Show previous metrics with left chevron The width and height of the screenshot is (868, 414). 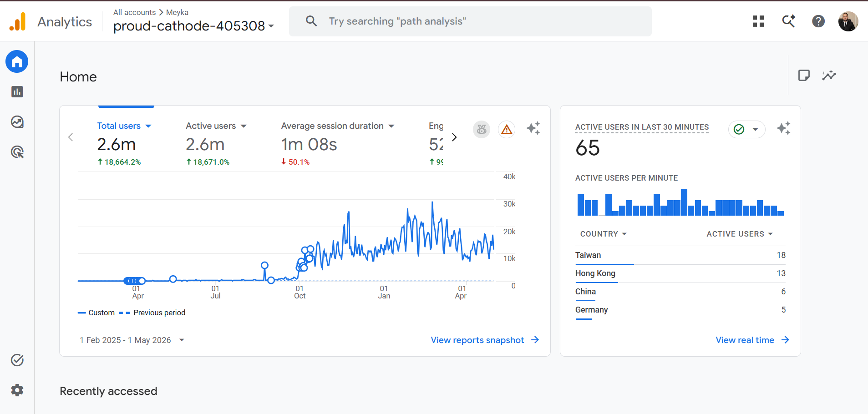tap(71, 137)
